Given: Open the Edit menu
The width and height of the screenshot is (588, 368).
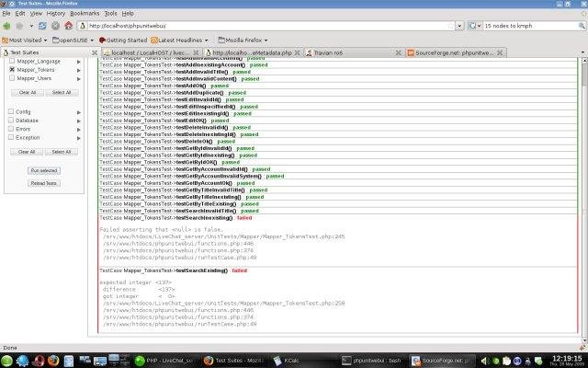Looking at the screenshot, I should click(x=20, y=13).
